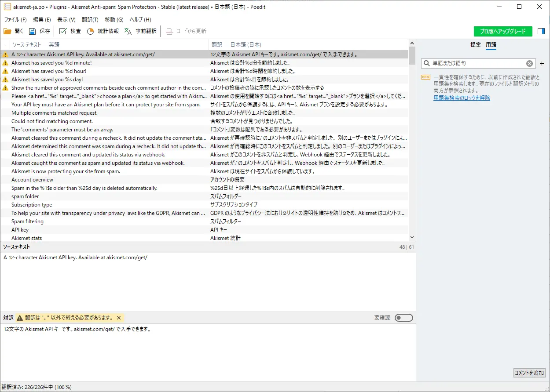Click the Open folder icon in toolbar
This screenshot has height=392, width=550.
(7, 31)
